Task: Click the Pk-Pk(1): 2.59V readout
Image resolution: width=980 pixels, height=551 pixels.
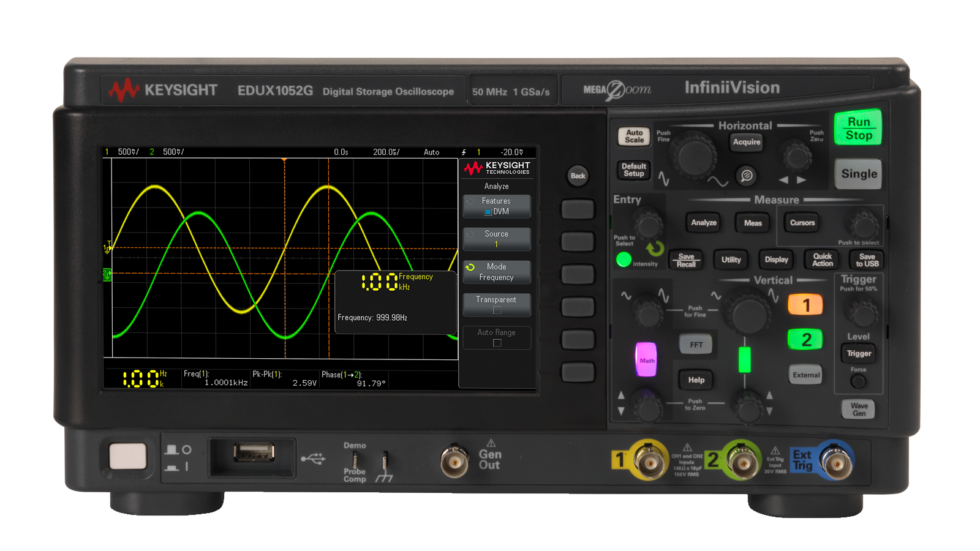Action: (285, 378)
